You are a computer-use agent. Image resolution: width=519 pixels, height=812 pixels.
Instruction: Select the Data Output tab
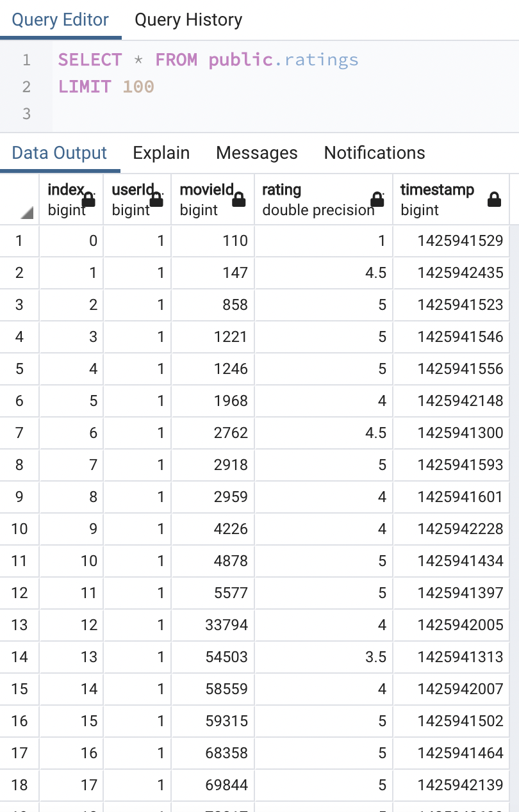pyautogui.click(x=60, y=153)
